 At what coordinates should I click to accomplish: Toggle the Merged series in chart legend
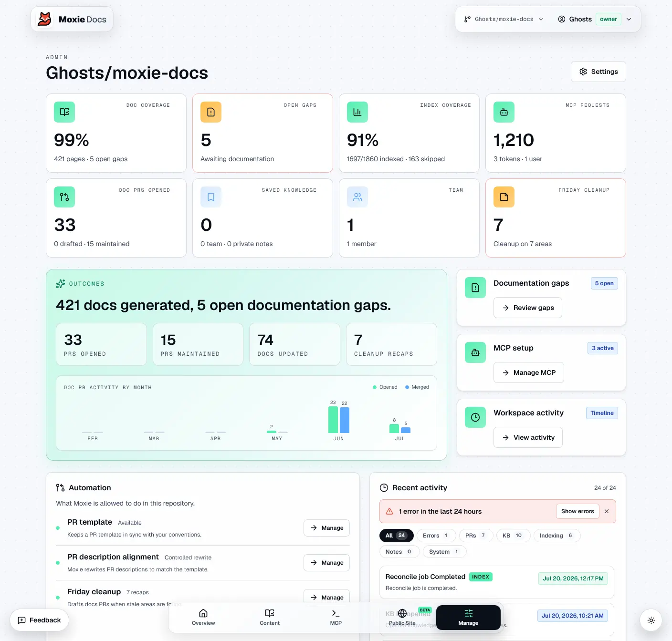click(x=417, y=387)
